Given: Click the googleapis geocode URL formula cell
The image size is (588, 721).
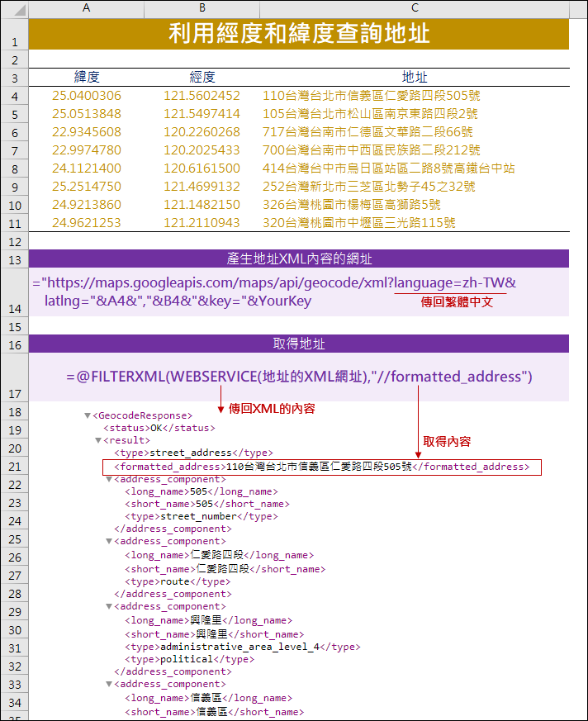Looking at the screenshot, I should tap(299, 292).
